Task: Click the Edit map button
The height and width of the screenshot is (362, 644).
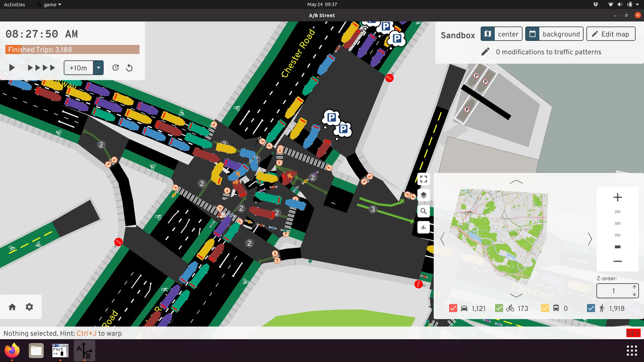Action: (x=611, y=34)
